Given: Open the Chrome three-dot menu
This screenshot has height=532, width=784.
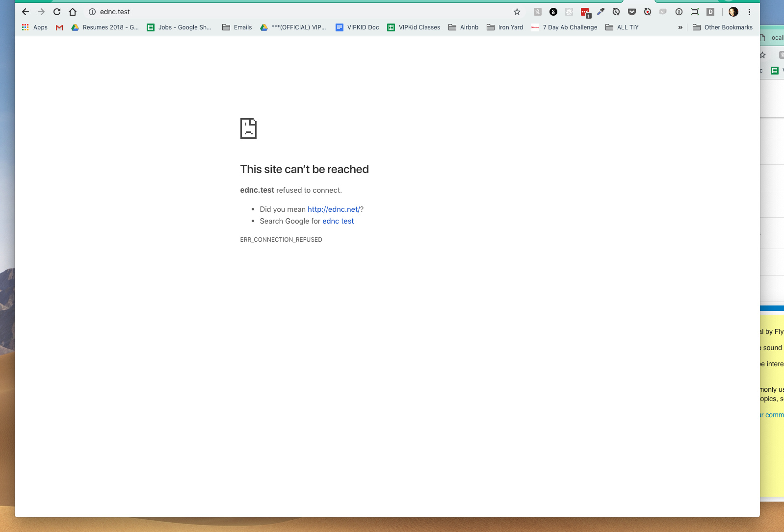Looking at the screenshot, I should point(749,12).
